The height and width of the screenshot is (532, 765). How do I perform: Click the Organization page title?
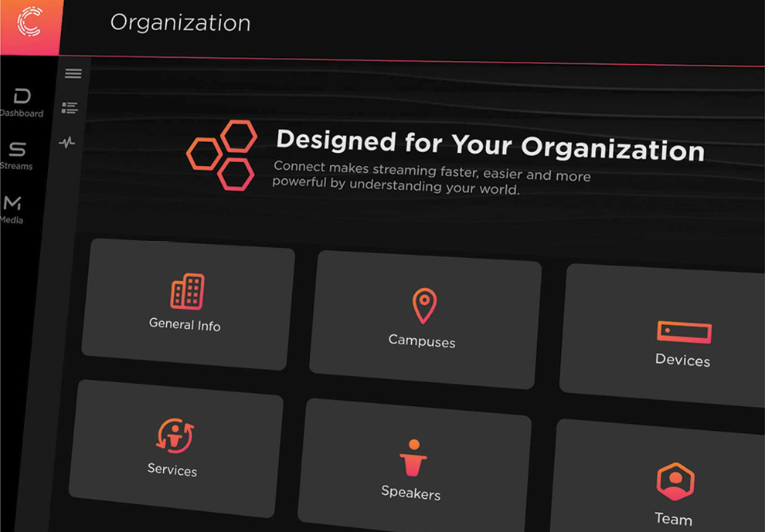coord(180,22)
